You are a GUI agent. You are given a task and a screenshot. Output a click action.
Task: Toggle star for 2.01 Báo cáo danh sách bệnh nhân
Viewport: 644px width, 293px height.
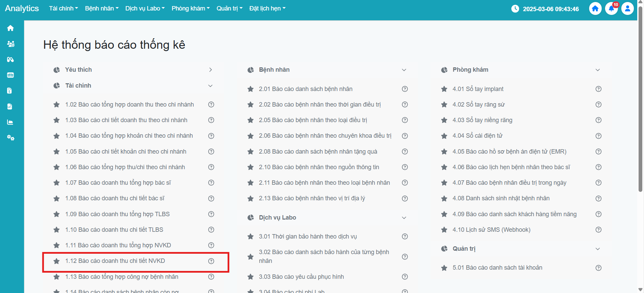251,89
